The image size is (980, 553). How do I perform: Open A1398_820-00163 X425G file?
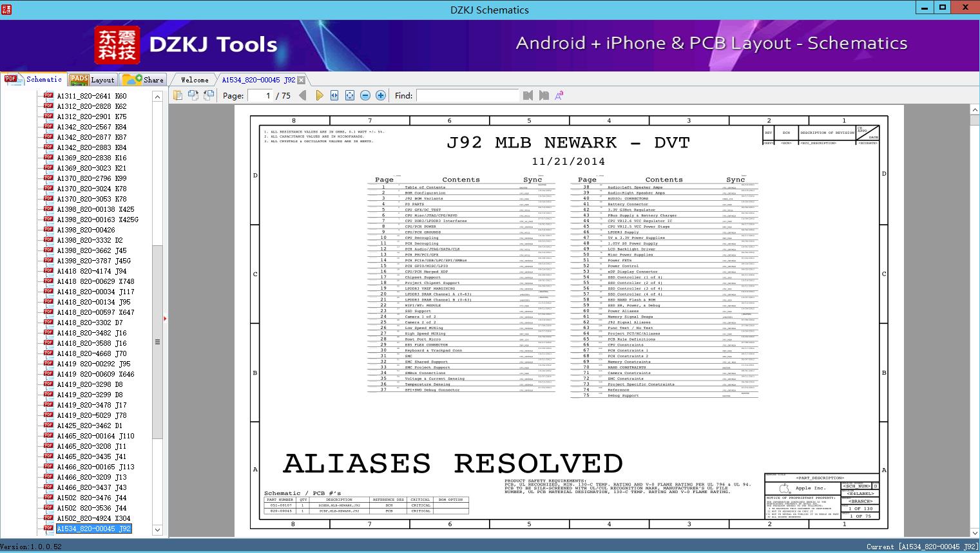click(97, 220)
